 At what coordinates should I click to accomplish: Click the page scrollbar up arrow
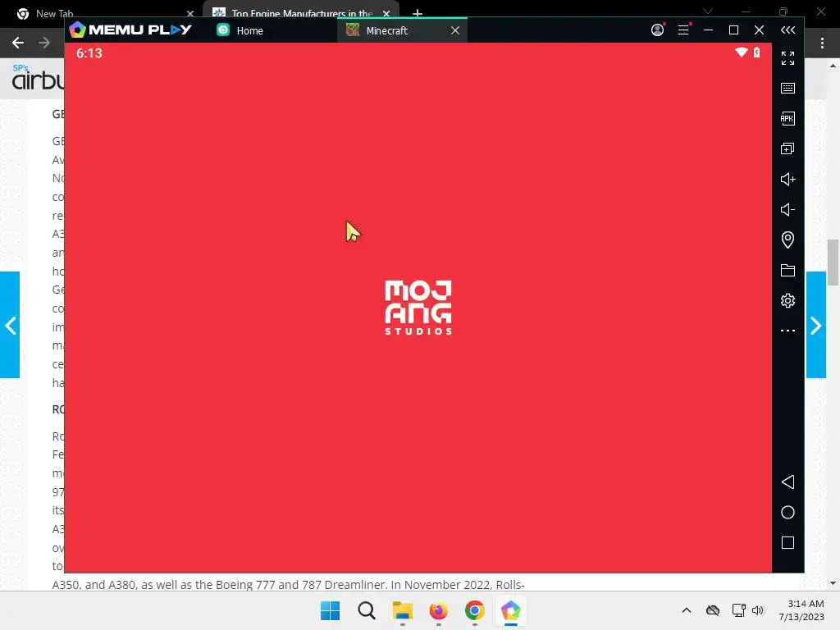click(833, 66)
